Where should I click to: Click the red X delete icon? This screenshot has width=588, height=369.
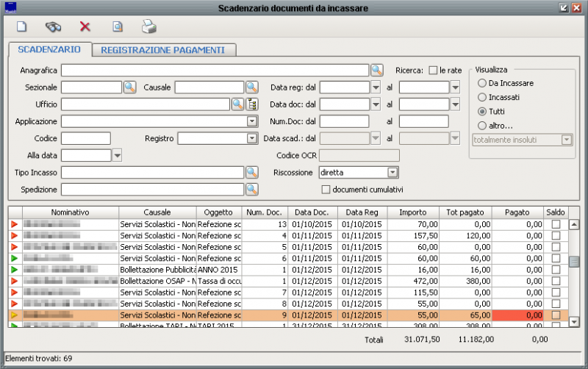tap(85, 27)
